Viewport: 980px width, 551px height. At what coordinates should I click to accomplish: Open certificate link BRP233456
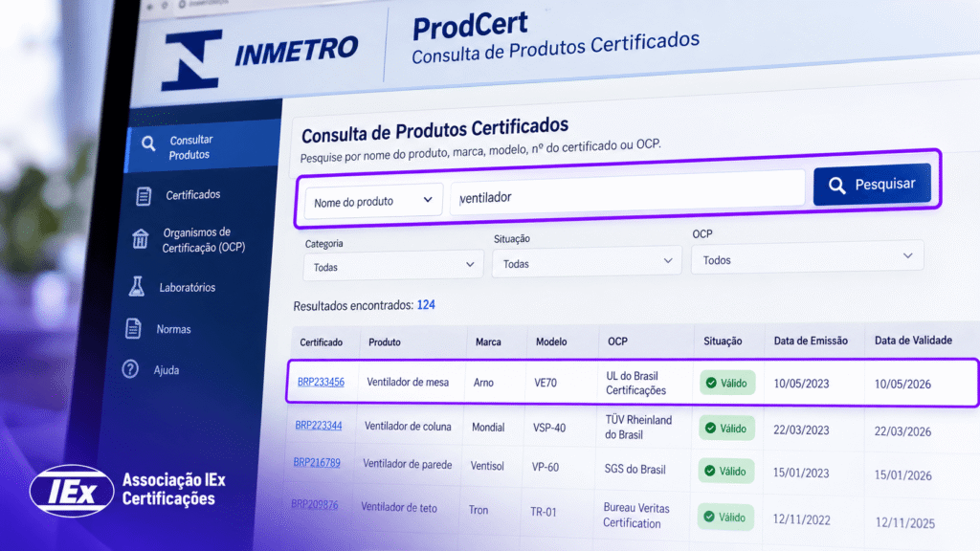321,382
